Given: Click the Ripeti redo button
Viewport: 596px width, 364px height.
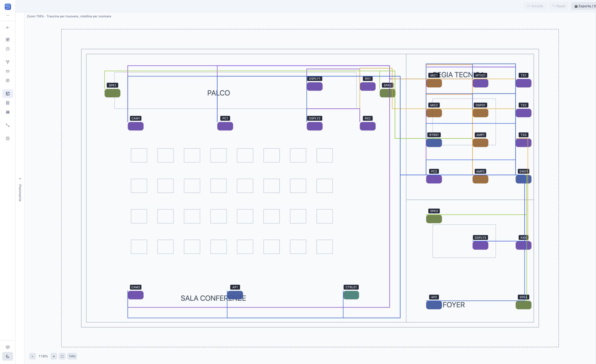Looking at the screenshot, I should coord(559,6).
